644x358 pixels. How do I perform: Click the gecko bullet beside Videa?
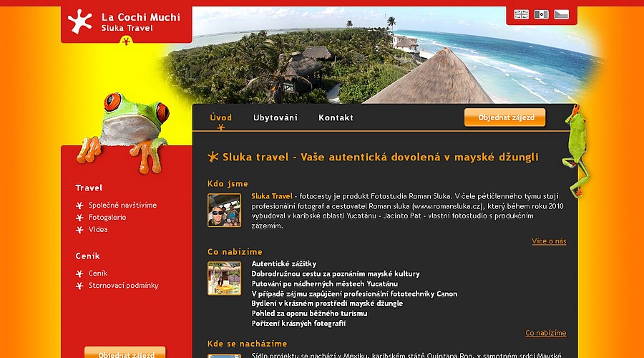pos(79,230)
